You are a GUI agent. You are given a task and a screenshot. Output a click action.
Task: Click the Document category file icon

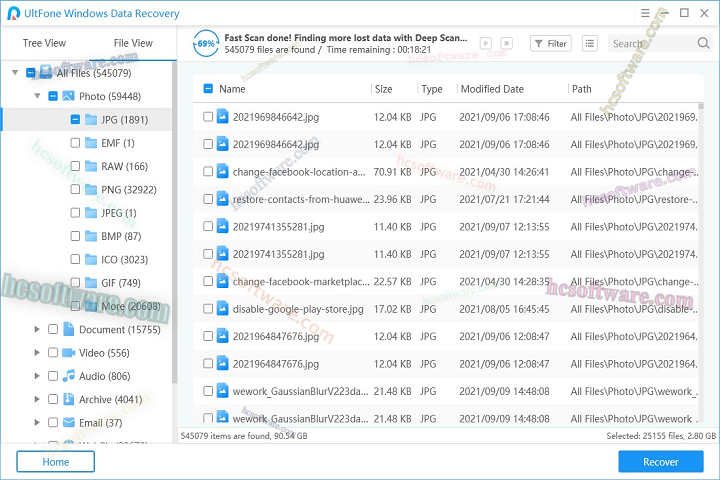68,329
